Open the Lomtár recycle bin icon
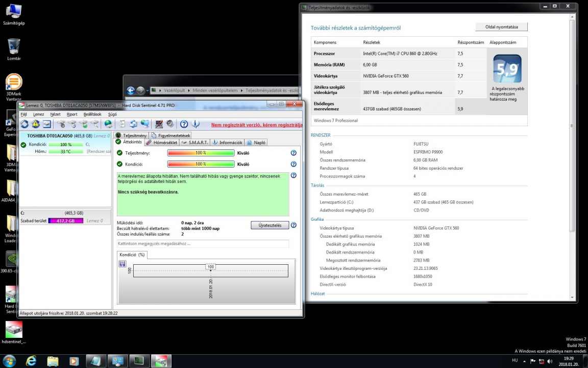This screenshot has height=368, width=588. (14, 49)
